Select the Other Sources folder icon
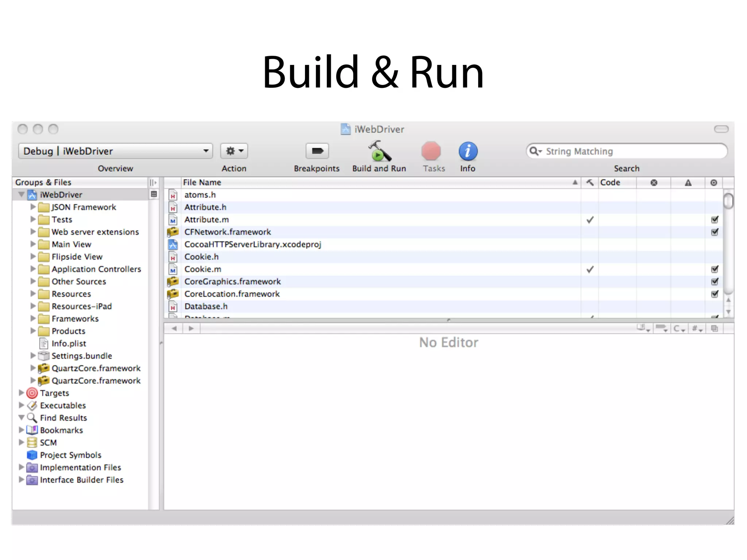This screenshot has height=560, width=747. [x=44, y=281]
